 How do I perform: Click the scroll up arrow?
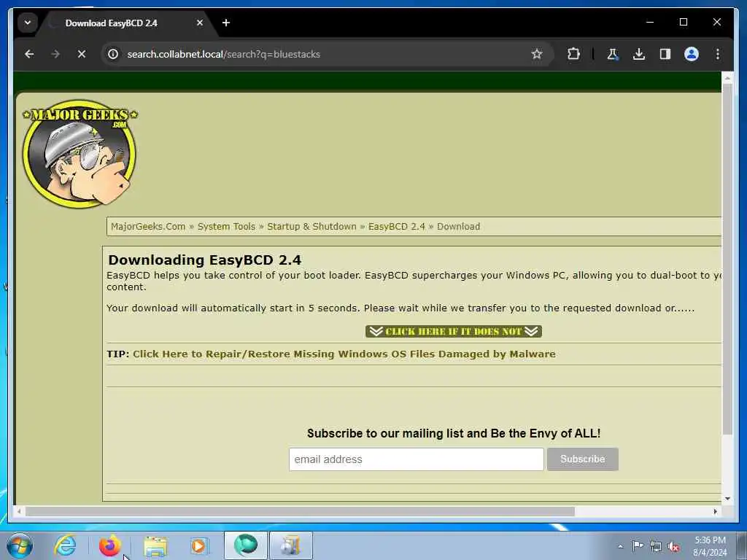pyautogui.click(x=727, y=77)
